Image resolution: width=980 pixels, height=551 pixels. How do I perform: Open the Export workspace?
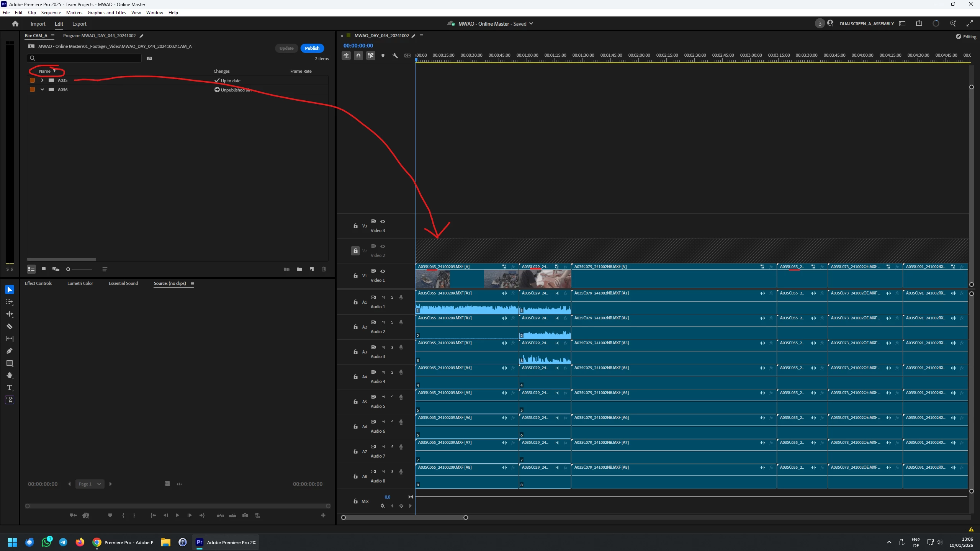coord(79,24)
